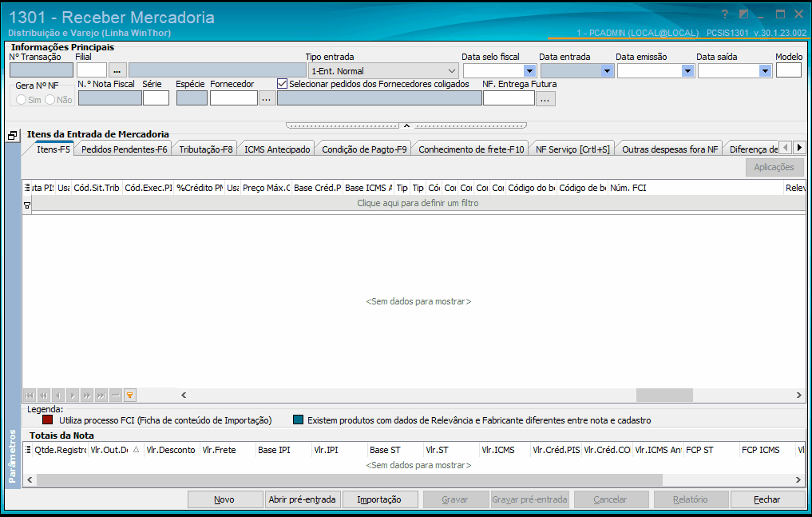
Task: Click the Filial input field
Action: click(x=92, y=70)
